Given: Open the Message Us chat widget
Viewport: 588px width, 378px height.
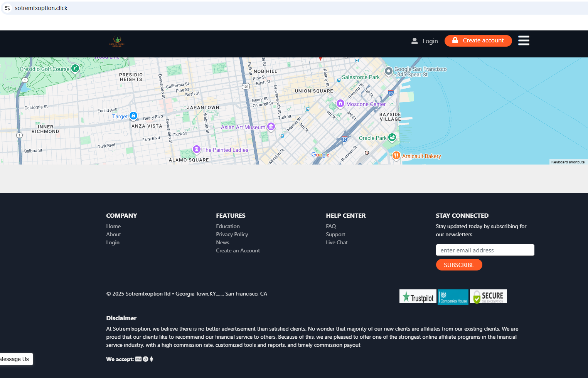Looking at the screenshot, I should pyautogui.click(x=15, y=359).
